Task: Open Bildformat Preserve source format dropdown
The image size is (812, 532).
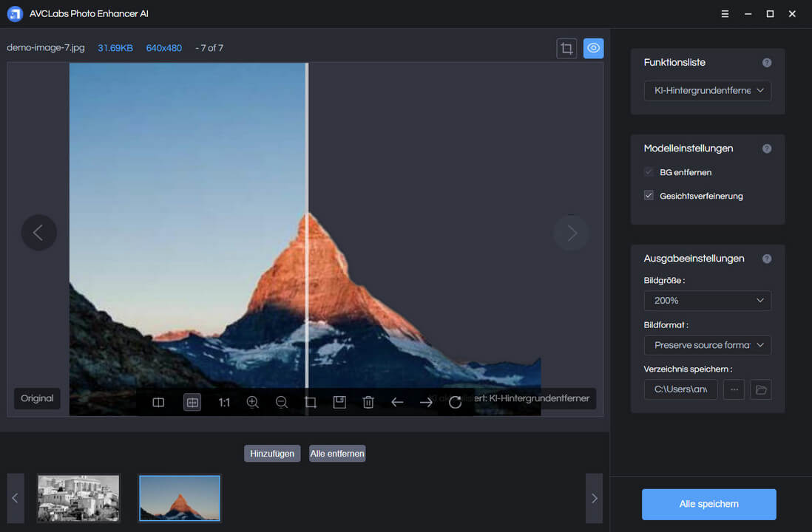Action: (x=708, y=345)
